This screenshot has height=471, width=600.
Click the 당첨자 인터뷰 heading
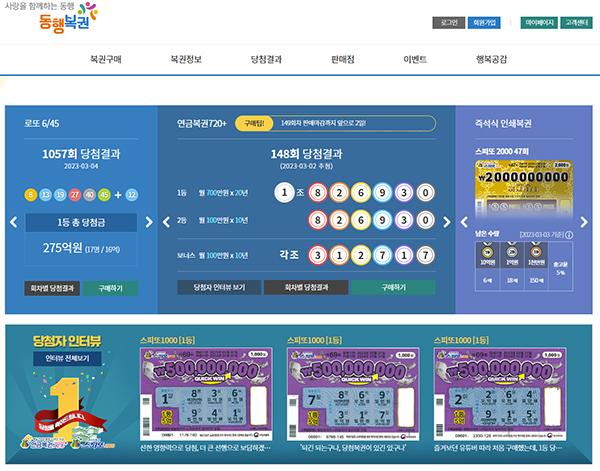[x=67, y=341]
